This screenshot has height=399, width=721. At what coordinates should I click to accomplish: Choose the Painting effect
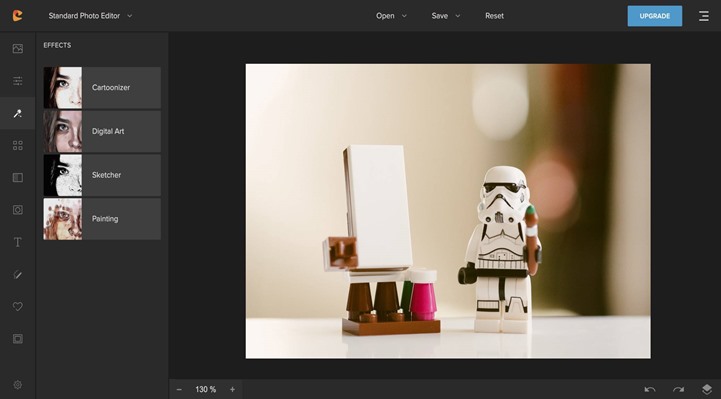[102, 219]
